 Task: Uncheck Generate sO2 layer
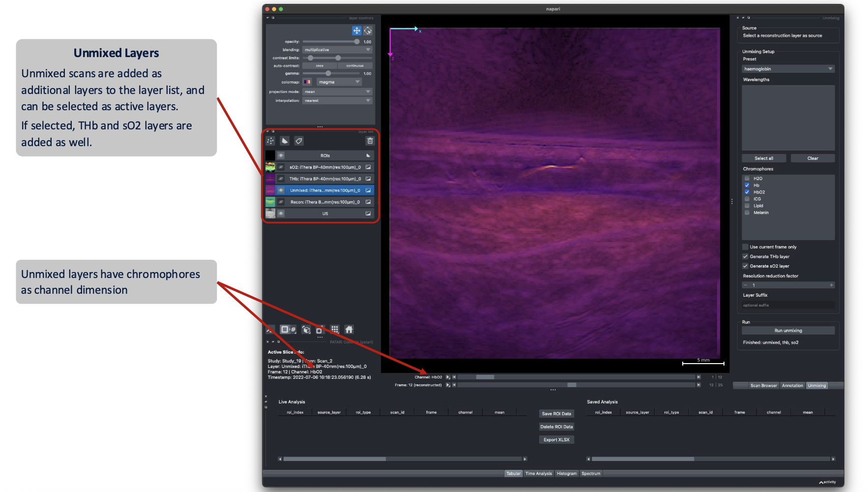pyautogui.click(x=745, y=266)
